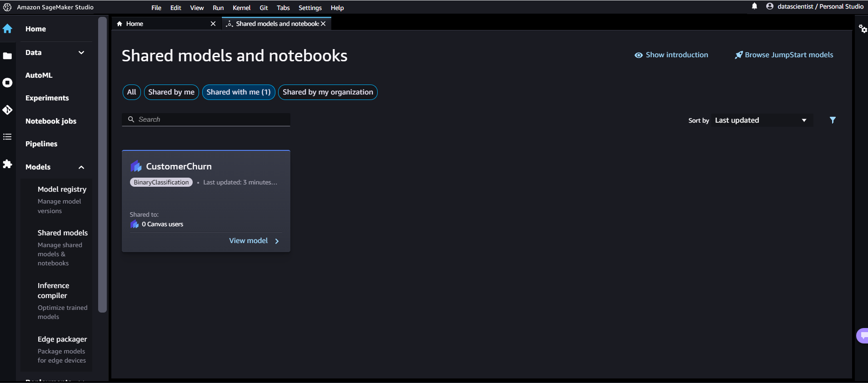Screen dimensions: 868x383
Task: Click the search magnifier icon
Action: [x=131, y=119]
